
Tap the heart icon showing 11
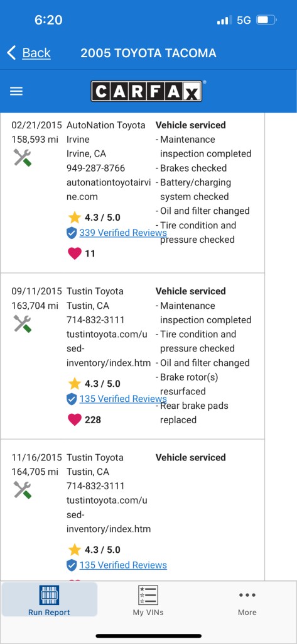point(74,253)
